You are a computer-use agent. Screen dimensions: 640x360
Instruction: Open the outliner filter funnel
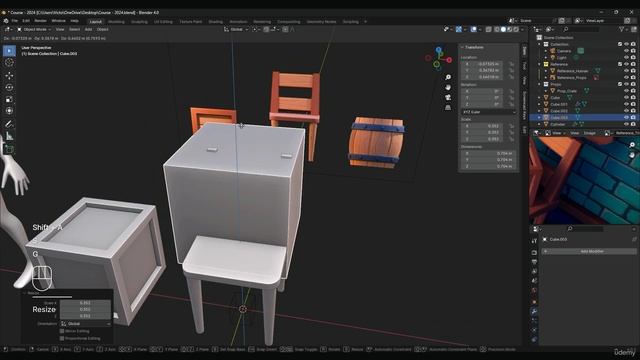[x=622, y=29]
